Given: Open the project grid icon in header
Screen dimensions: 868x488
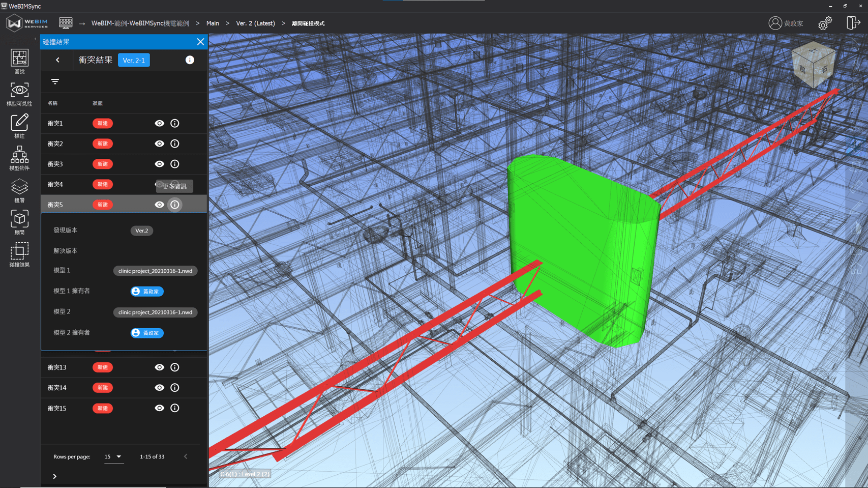Looking at the screenshot, I should tap(66, 22).
